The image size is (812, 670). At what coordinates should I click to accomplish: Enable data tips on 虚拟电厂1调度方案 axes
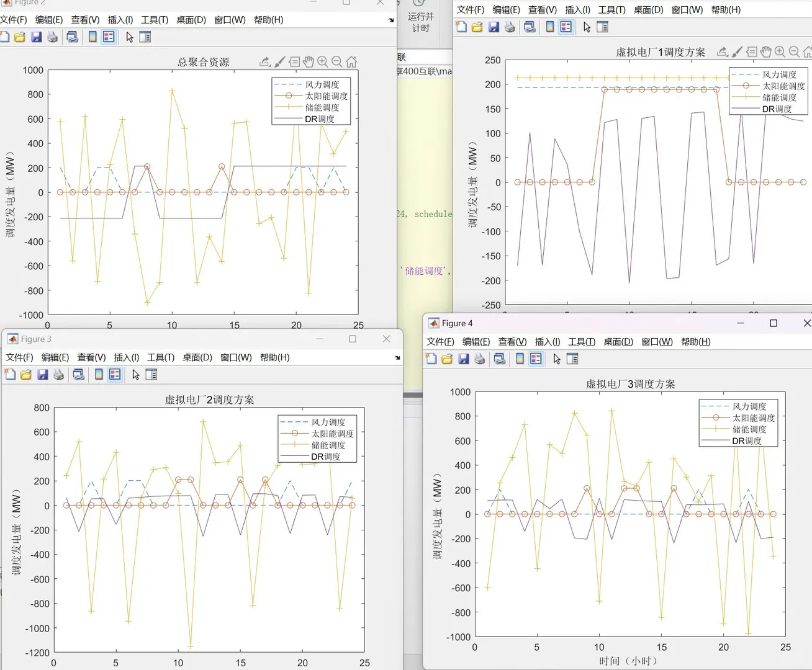coord(752,52)
